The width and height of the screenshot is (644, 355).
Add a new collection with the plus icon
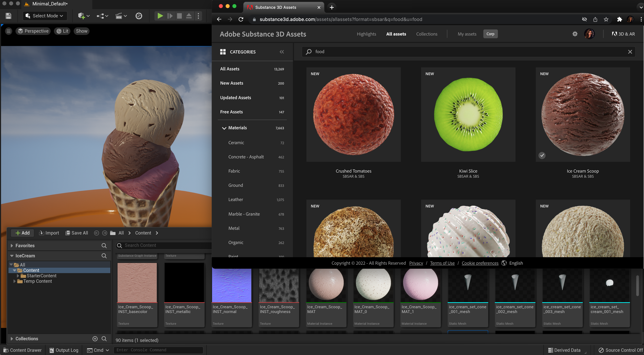tap(95, 338)
